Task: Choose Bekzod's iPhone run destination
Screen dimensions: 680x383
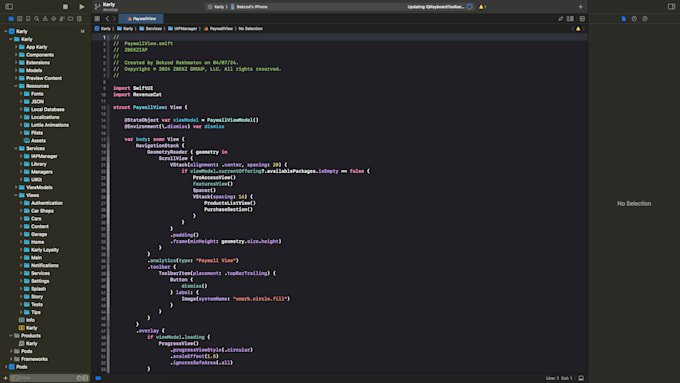Action: (249, 7)
